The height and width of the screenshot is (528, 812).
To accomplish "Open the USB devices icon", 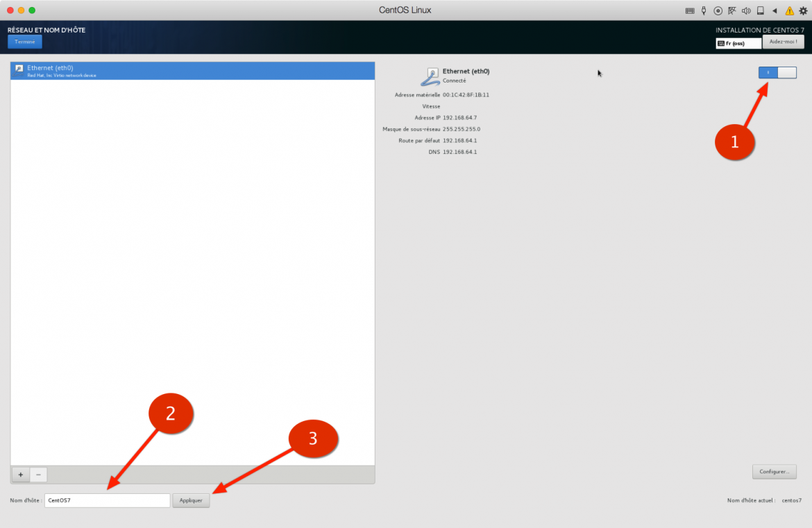I will coord(703,10).
